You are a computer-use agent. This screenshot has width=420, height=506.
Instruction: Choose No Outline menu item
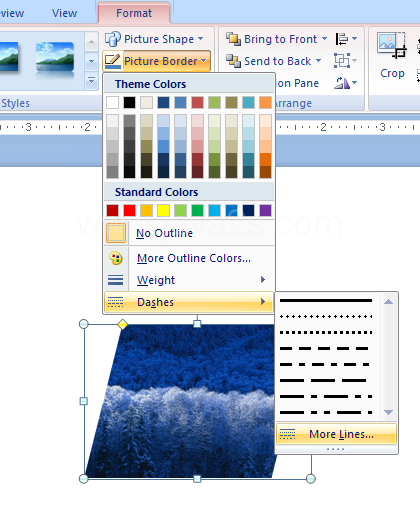[189, 233]
